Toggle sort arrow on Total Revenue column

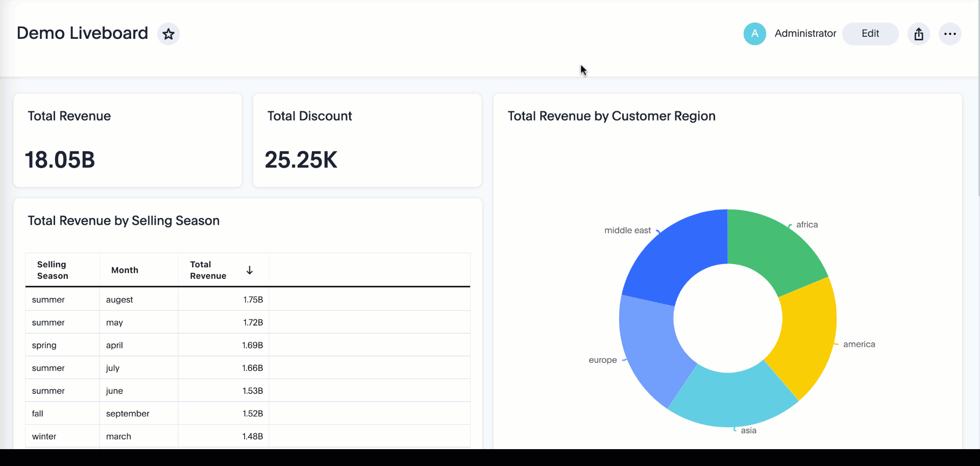coord(250,270)
